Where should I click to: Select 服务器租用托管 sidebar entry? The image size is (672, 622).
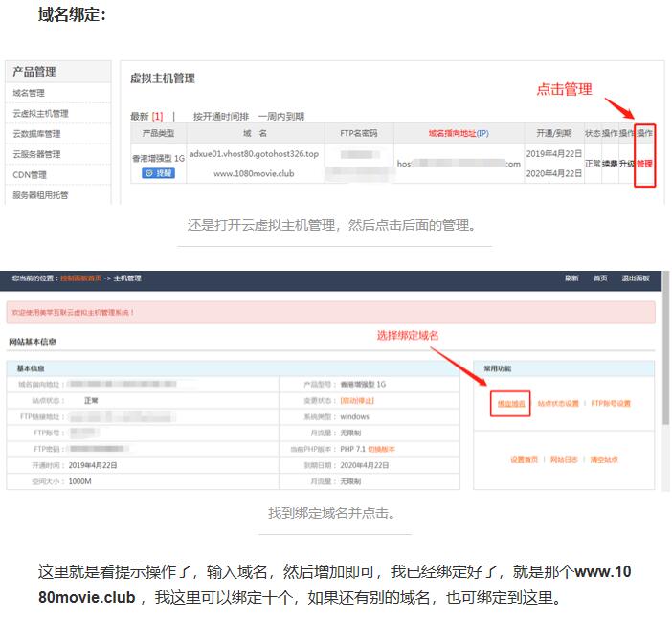coord(40,195)
